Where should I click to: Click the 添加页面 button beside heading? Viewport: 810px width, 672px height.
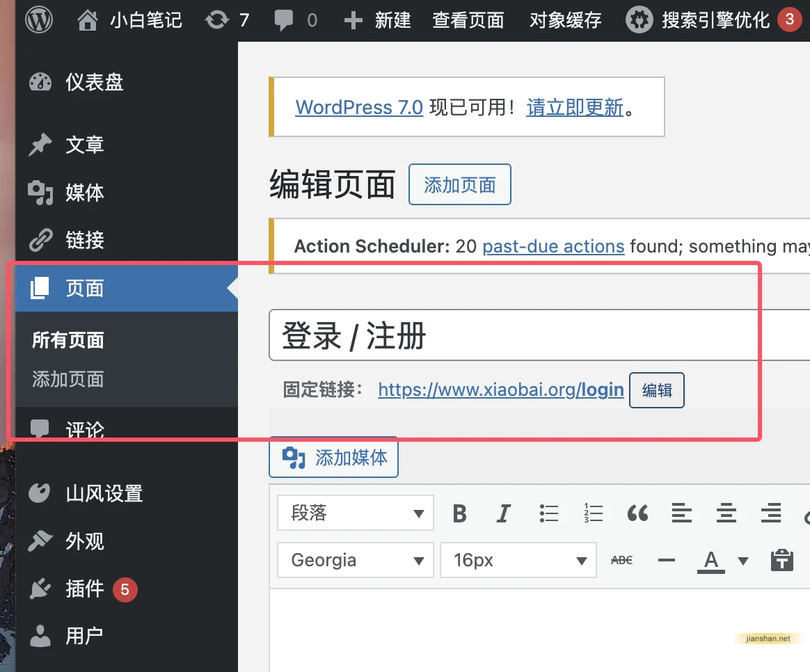pos(460,184)
